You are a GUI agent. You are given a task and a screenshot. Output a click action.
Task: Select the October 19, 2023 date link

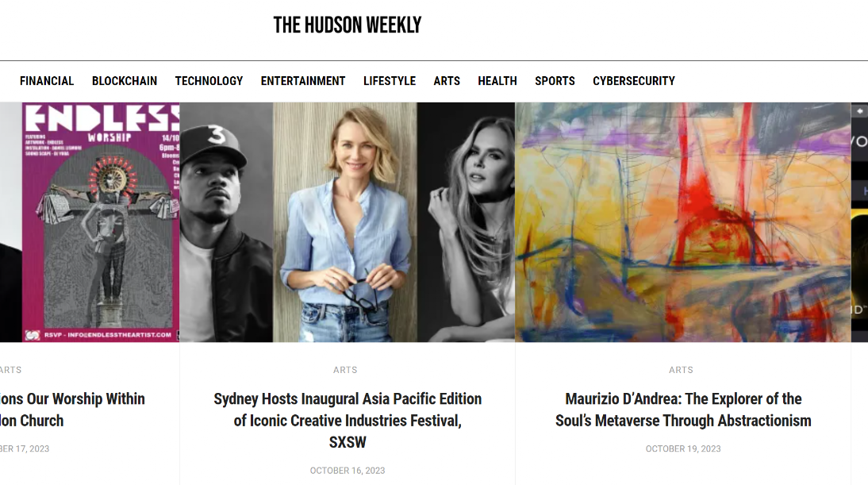[683, 448]
